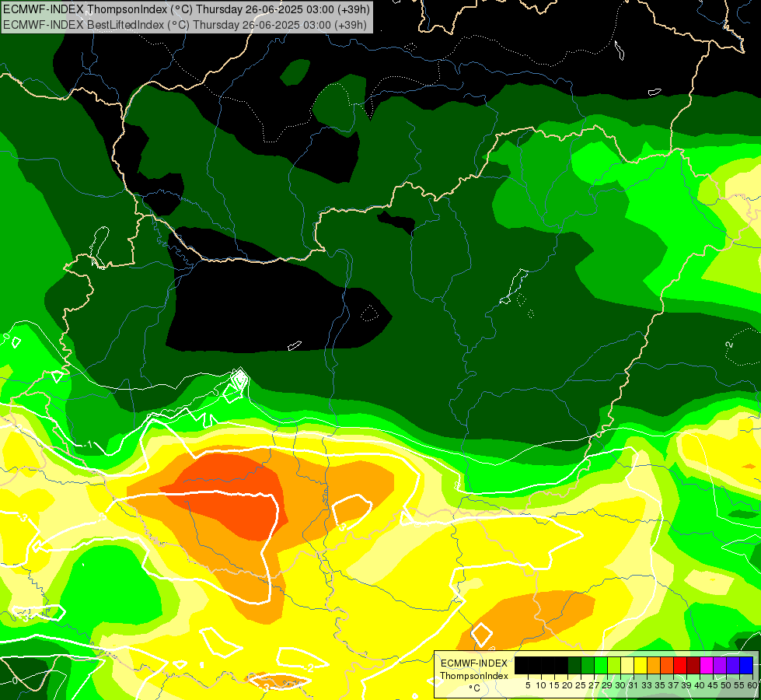This screenshot has height=700, width=761.
Task: Click the yellow-green 29–30 legend swatch
Action: (614, 665)
